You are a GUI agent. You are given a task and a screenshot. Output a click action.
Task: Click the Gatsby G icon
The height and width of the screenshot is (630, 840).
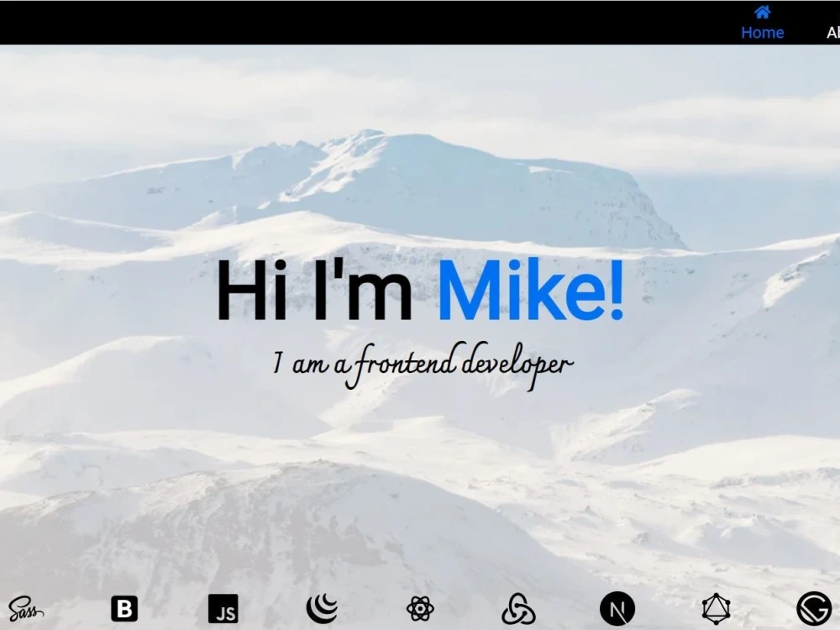coord(814,608)
